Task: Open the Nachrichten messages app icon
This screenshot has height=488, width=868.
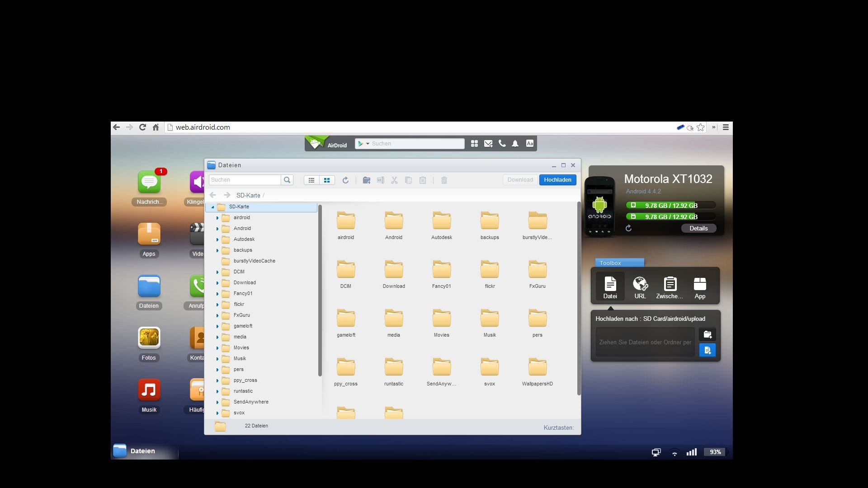Action: click(x=149, y=182)
